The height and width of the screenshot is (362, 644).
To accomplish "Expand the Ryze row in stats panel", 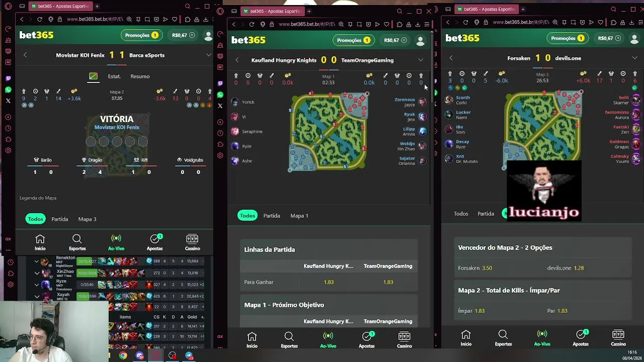I will [37, 285].
